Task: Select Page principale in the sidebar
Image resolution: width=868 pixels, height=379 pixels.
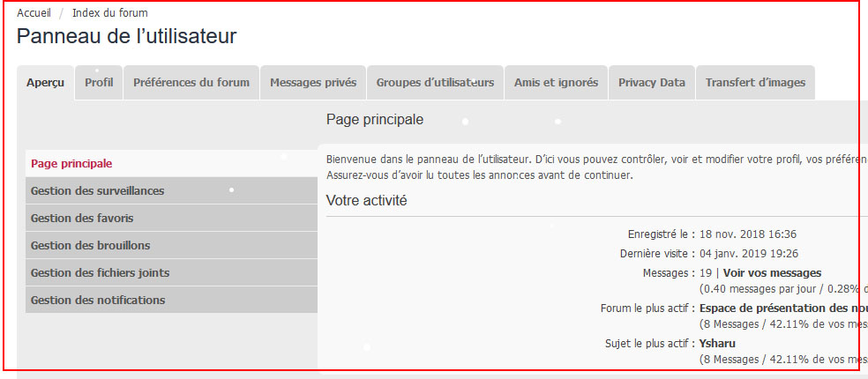Action: pyautogui.click(x=71, y=163)
